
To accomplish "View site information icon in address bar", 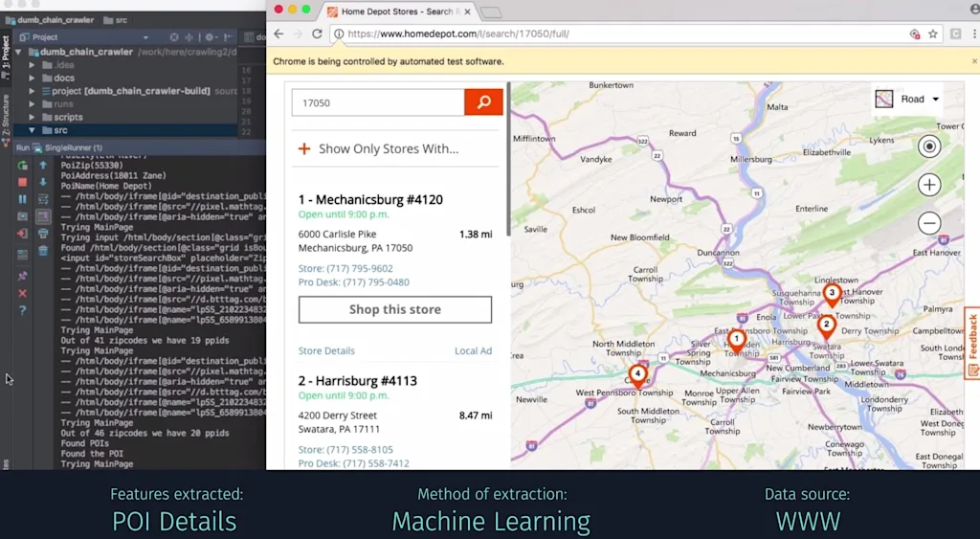I will tap(339, 34).
